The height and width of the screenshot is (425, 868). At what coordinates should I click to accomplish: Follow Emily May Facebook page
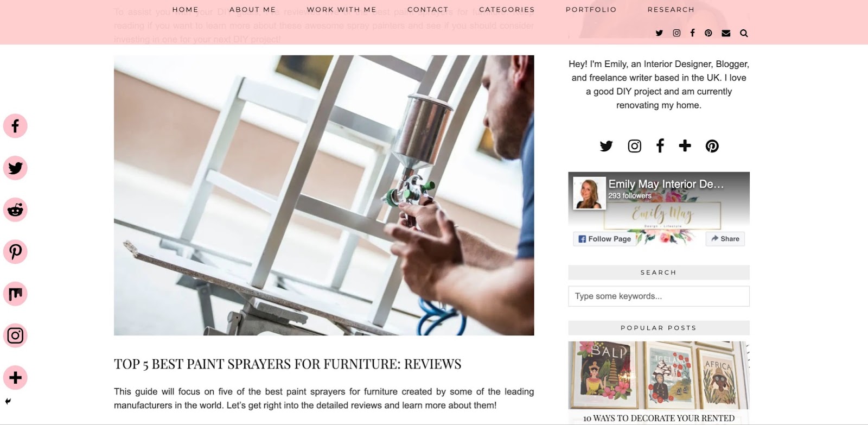point(604,239)
